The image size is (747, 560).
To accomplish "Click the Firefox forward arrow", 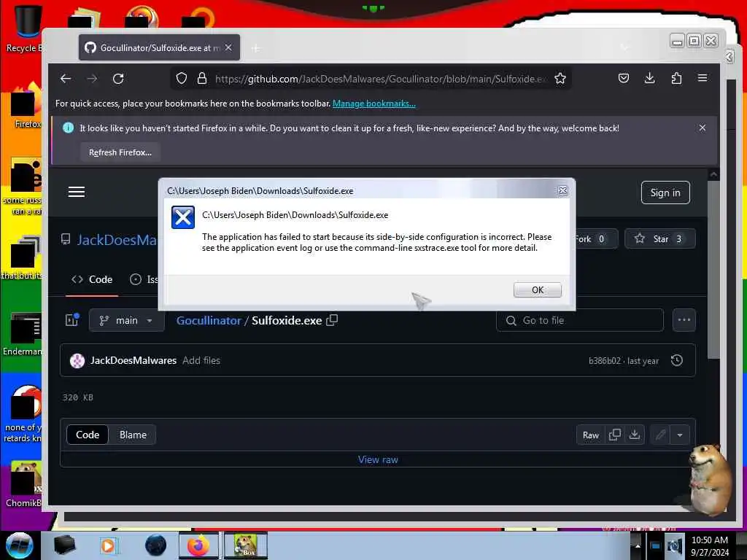I will point(92,79).
